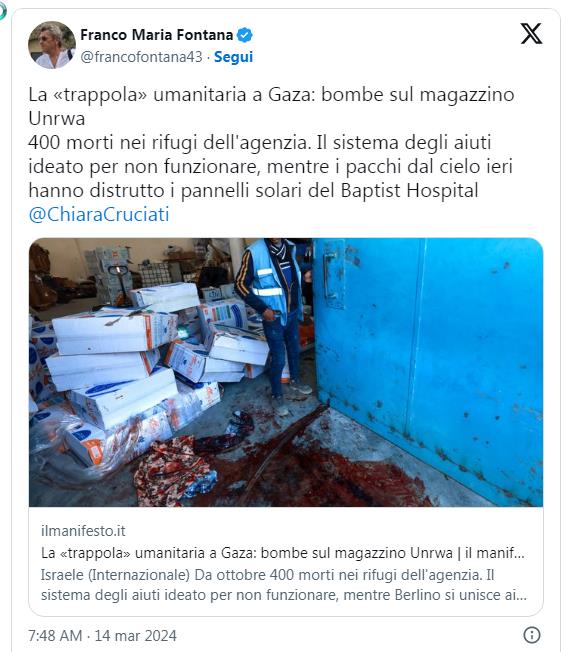Viewport: 572px width, 652px height.
Task: Click the 14 mar 2024 date
Action: pos(136,636)
